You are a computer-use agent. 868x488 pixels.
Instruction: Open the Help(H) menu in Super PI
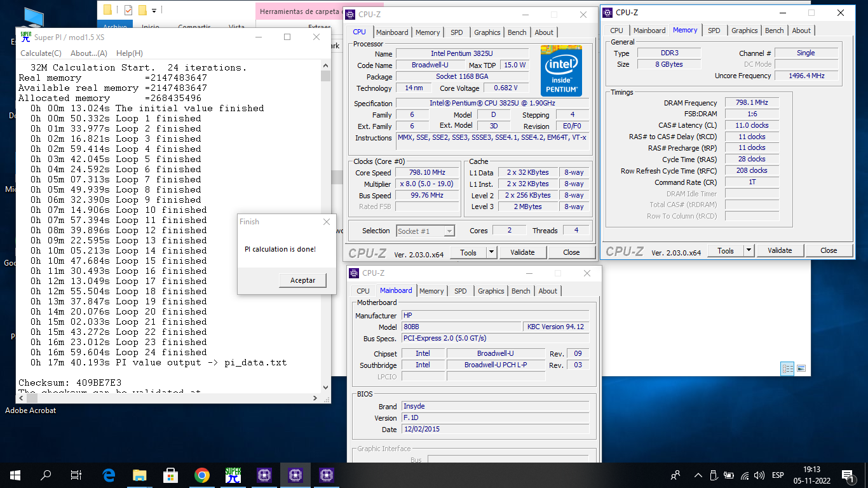click(130, 53)
